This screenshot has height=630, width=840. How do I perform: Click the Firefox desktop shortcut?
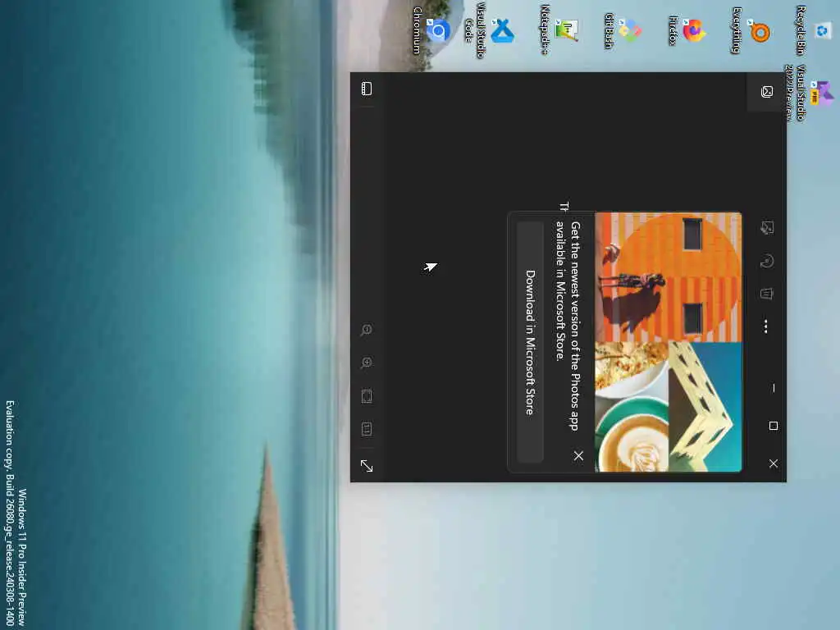coord(687,30)
